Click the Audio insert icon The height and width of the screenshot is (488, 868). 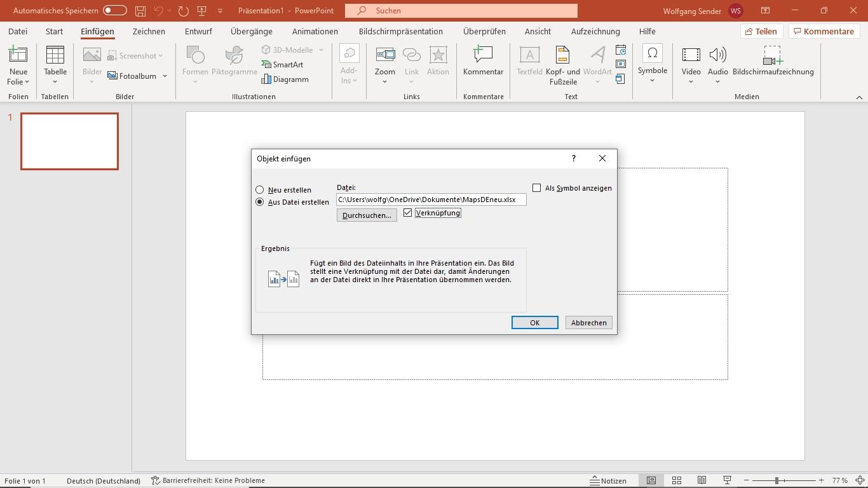(717, 55)
